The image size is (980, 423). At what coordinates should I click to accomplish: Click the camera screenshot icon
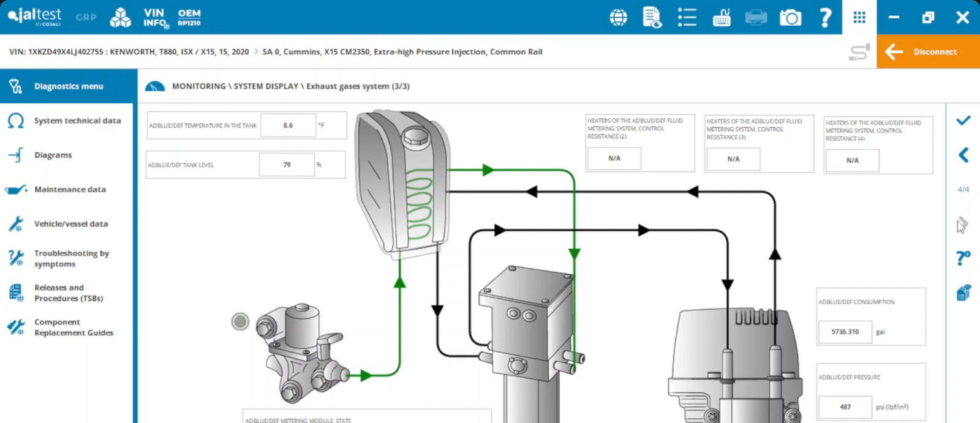point(790,18)
